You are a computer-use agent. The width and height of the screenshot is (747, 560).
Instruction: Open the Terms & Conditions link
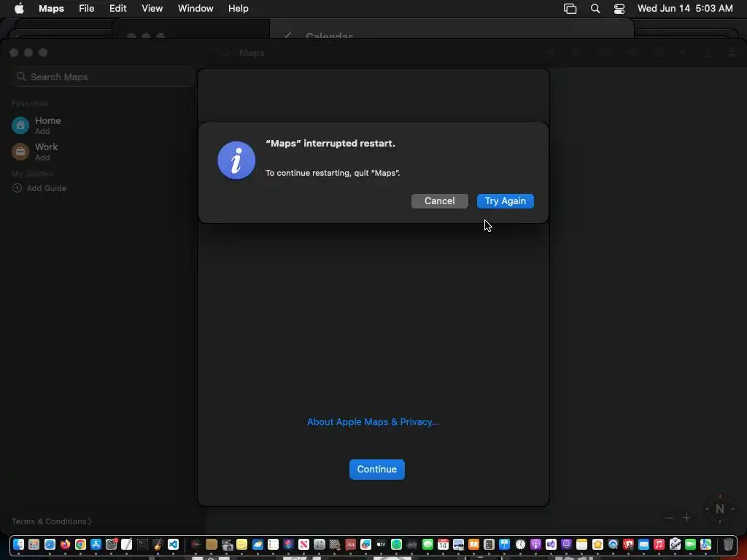point(52,521)
